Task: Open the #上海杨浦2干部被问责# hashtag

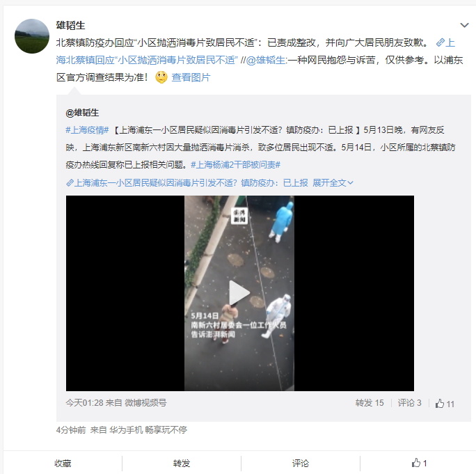Action: point(236,165)
